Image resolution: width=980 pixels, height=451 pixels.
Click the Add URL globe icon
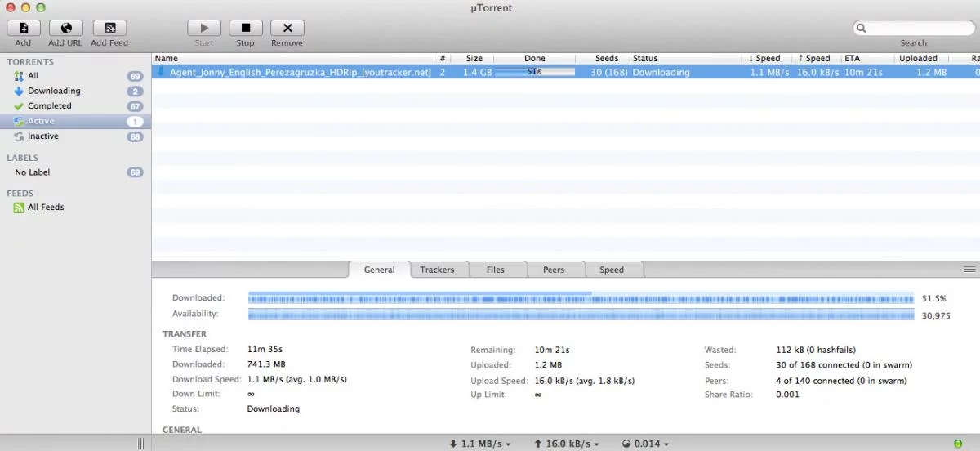65,29
